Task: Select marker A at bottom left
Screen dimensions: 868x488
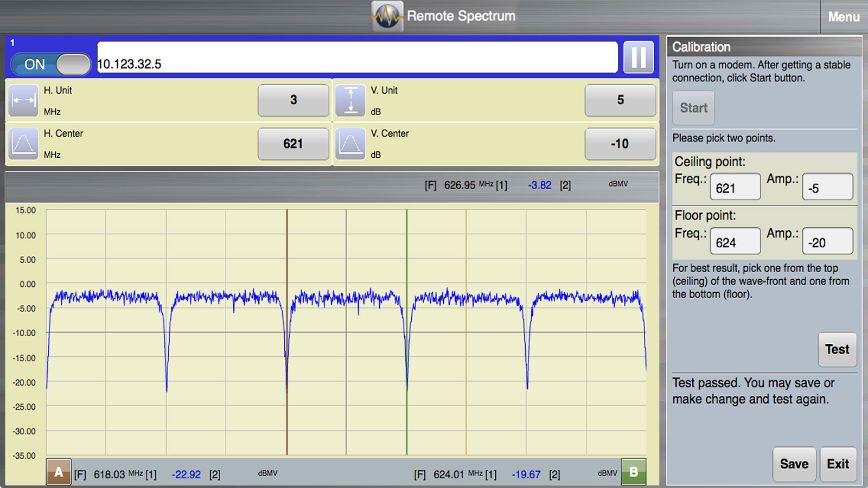Action: click(59, 472)
